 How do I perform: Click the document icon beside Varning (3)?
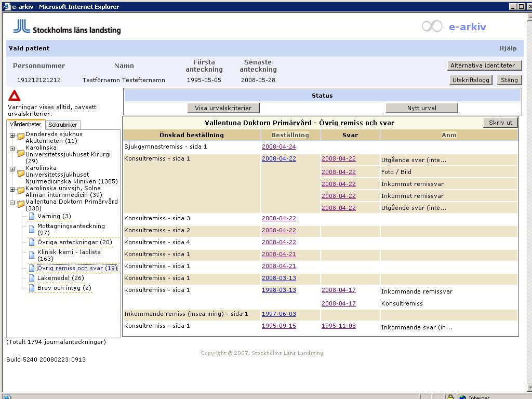32,216
